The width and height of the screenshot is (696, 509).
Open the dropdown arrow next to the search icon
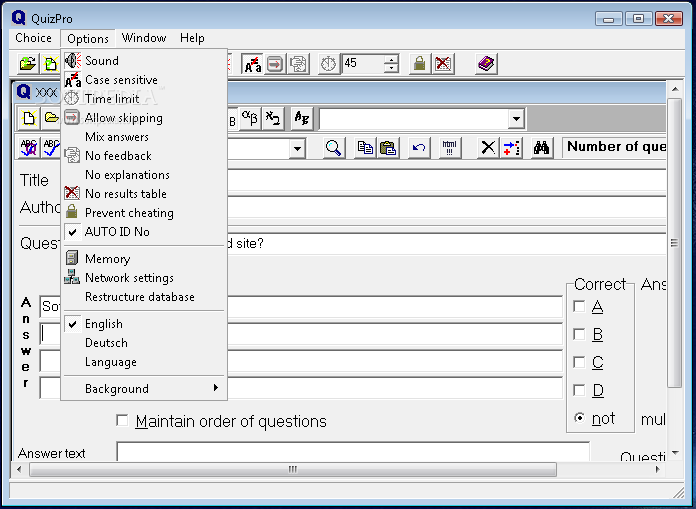tap(297, 148)
